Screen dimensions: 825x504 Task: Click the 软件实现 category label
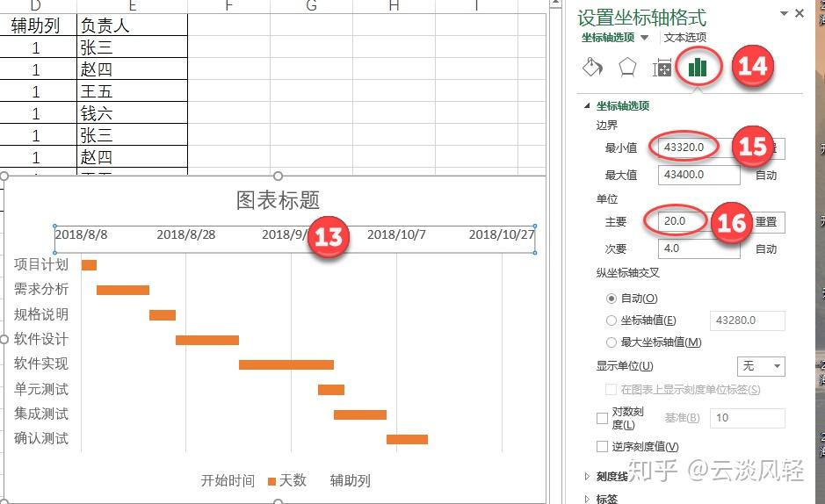coord(41,364)
